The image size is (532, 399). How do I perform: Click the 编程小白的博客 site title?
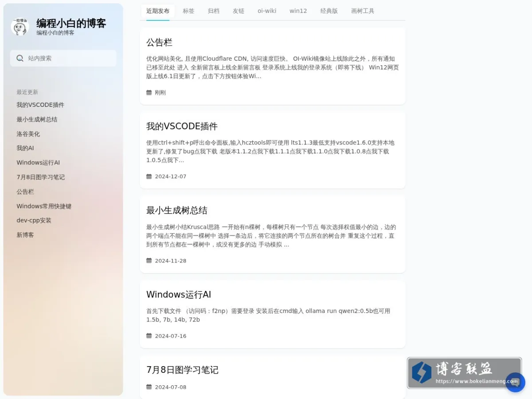pyautogui.click(x=71, y=23)
